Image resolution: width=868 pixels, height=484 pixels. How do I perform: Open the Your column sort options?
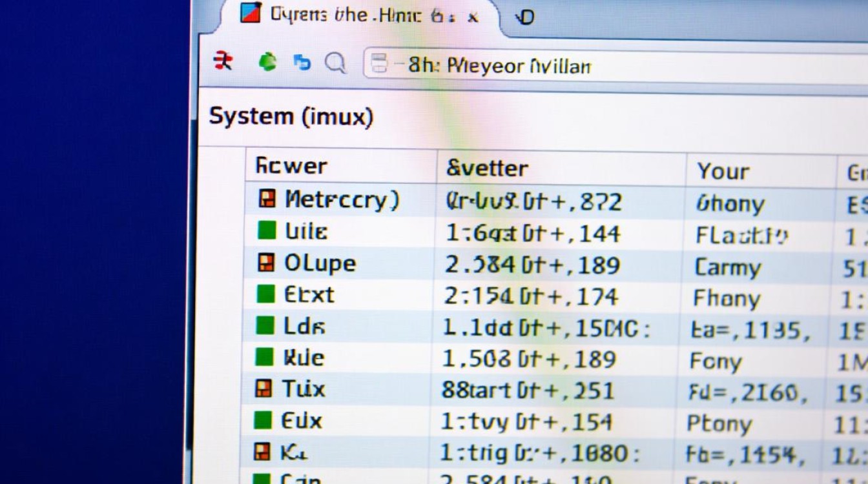click(722, 172)
